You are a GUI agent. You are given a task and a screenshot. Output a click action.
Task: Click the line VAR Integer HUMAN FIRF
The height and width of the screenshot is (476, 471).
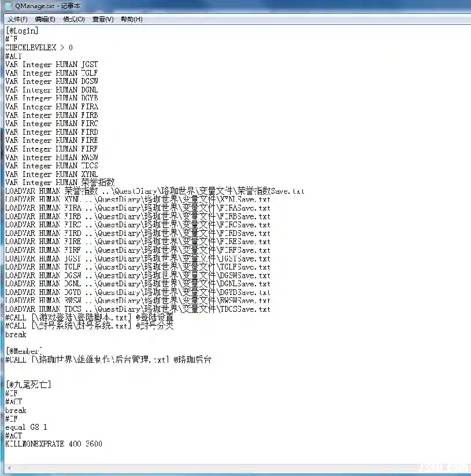51,149
